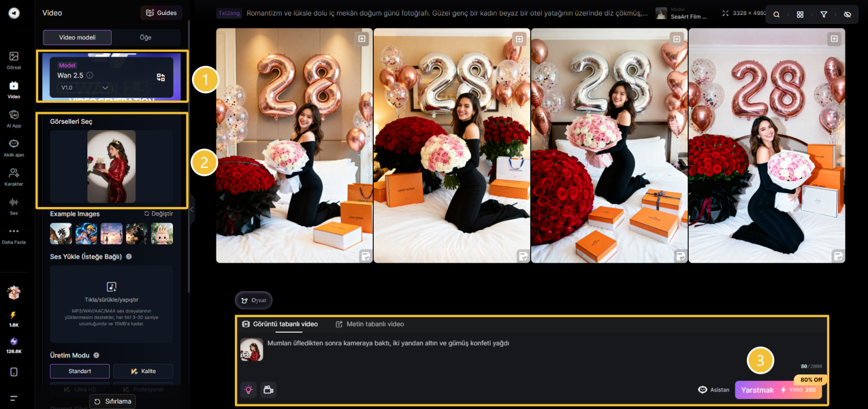Open the Görsel section in sidebar

click(14, 60)
